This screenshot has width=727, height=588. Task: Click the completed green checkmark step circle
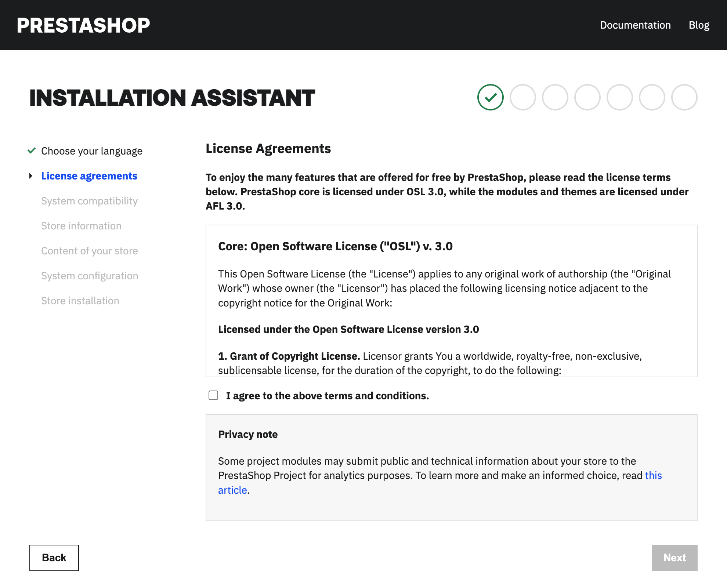pos(490,97)
